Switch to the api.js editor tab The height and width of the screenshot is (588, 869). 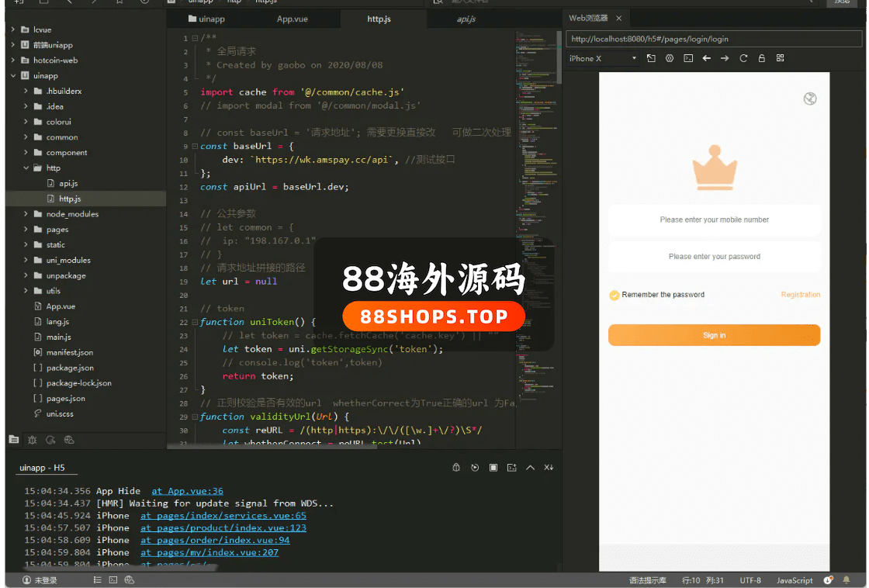[466, 19]
